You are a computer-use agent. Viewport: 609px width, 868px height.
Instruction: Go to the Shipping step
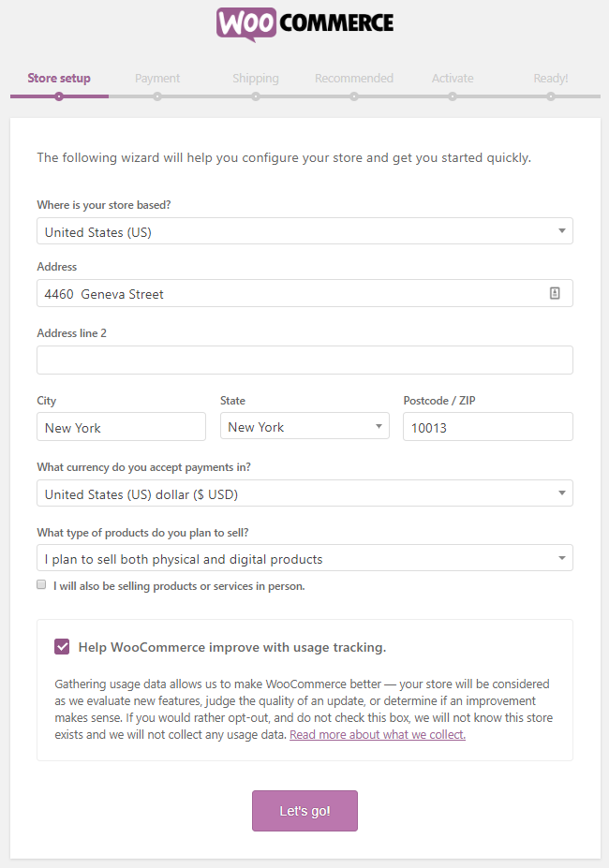point(256,79)
